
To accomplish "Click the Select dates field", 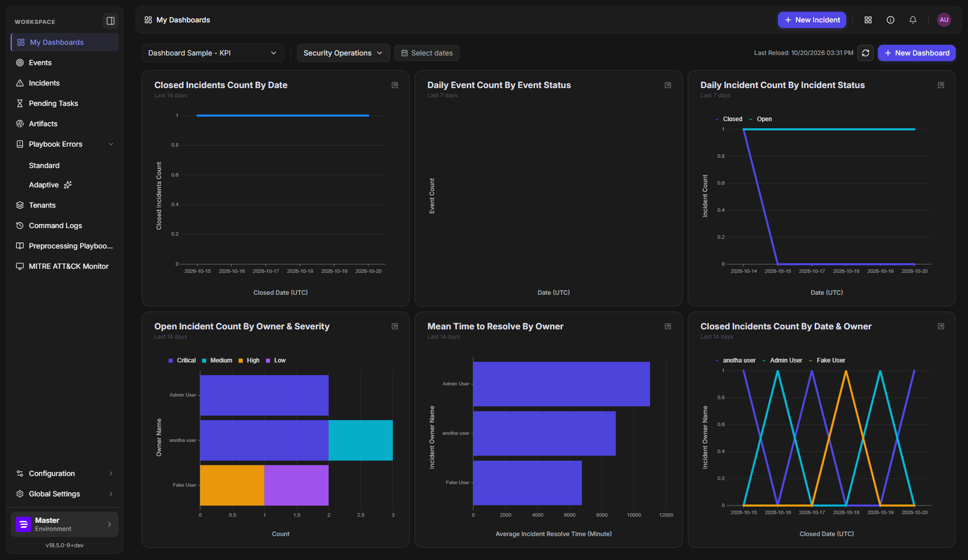I will [x=427, y=53].
